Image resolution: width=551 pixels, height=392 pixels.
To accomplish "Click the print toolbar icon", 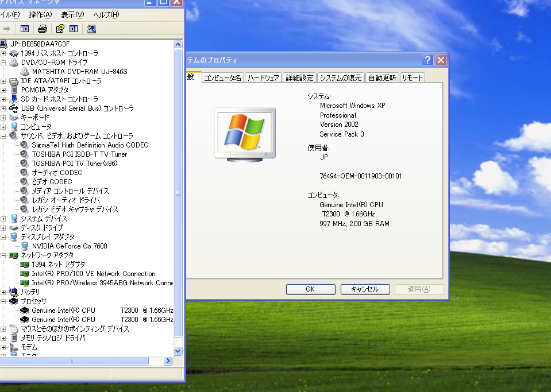I will tap(43, 29).
